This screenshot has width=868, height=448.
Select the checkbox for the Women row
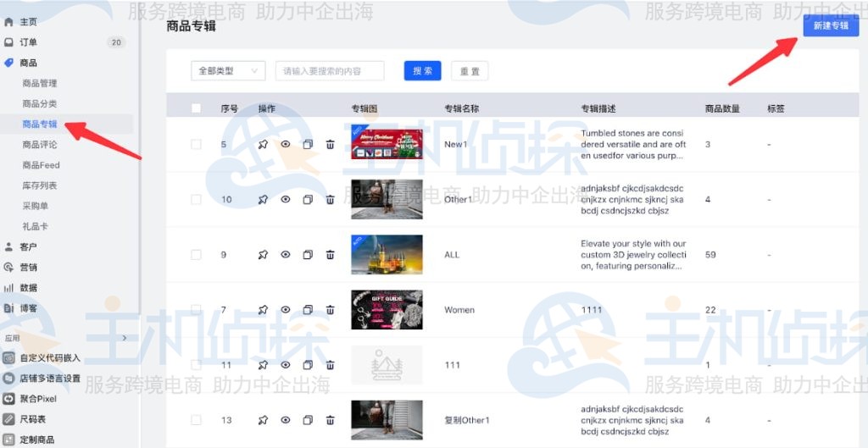point(197,310)
